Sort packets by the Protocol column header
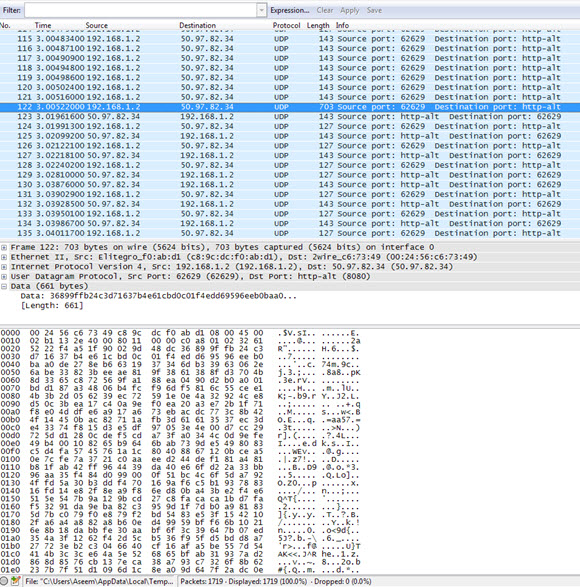Image resolution: width=580 pixels, height=587 pixels. coord(286,25)
